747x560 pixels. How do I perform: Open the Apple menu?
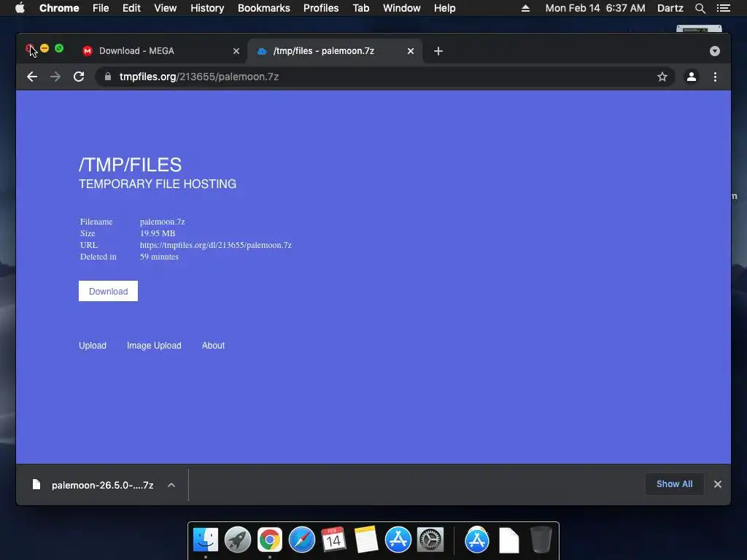tap(20, 8)
